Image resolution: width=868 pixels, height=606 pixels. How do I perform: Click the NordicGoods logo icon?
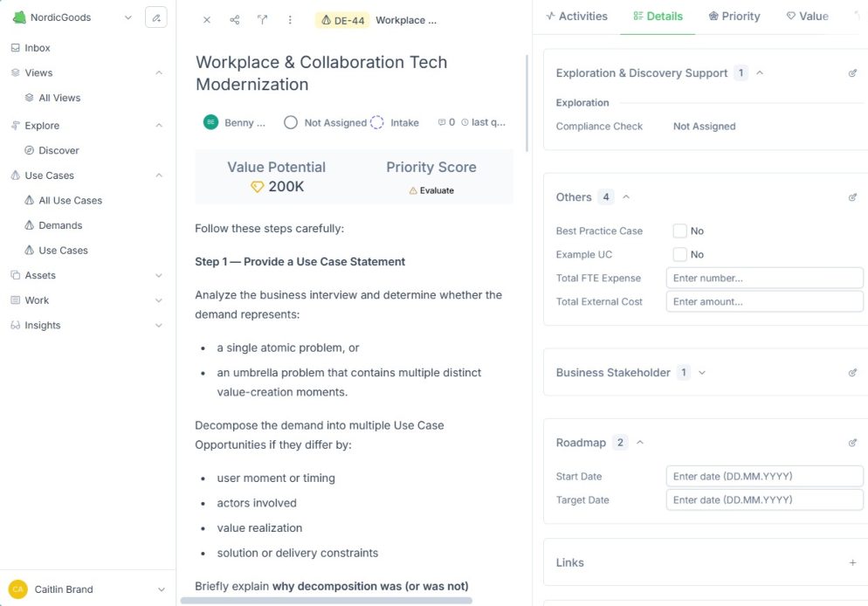19,17
